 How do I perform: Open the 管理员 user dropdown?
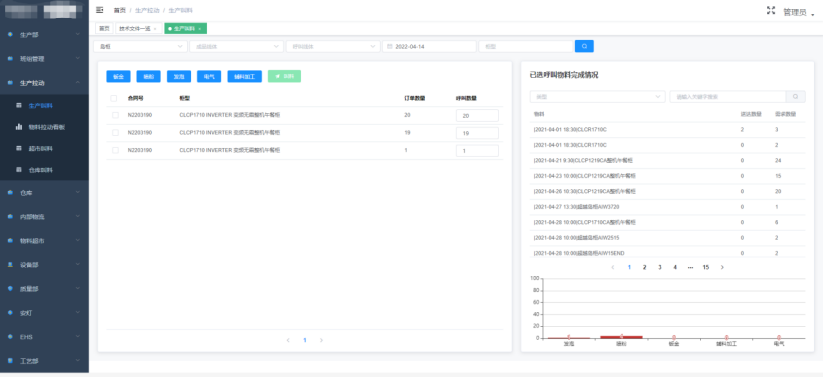(798, 12)
